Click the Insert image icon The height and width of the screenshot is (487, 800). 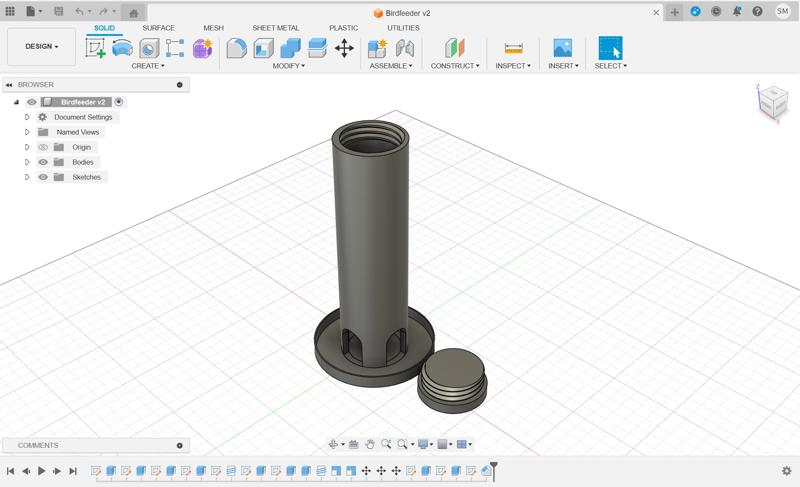[563, 48]
